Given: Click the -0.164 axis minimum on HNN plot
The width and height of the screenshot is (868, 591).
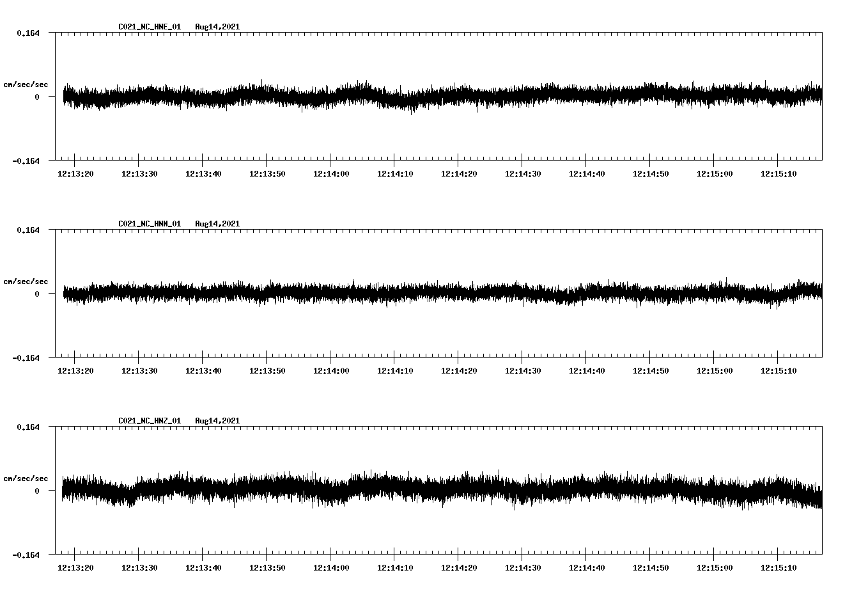Looking at the screenshot, I should point(26,358).
